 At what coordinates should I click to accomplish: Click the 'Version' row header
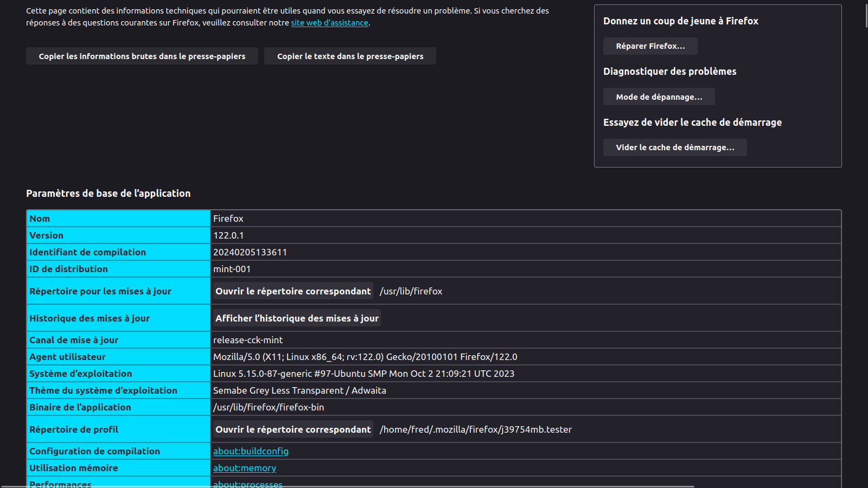118,235
